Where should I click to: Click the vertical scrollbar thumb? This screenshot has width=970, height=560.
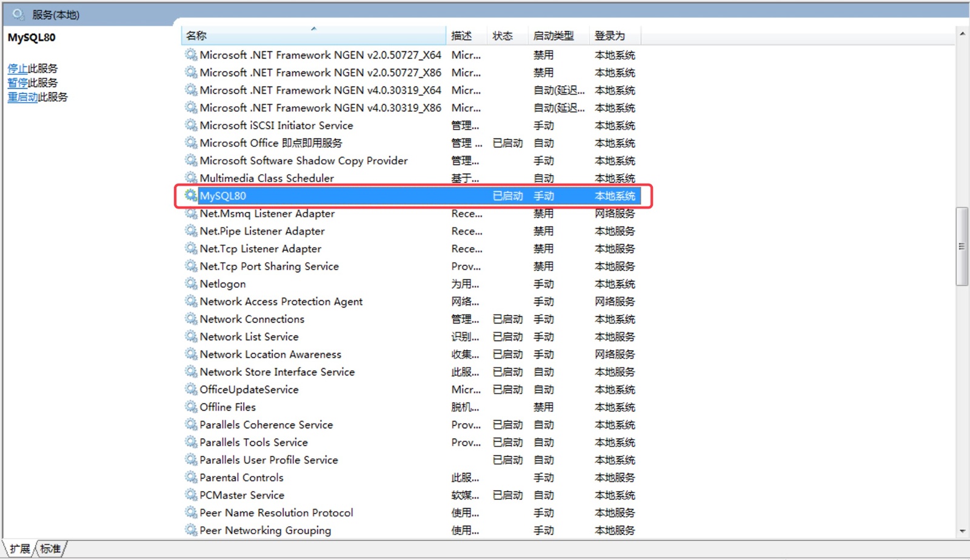pyautogui.click(x=962, y=246)
